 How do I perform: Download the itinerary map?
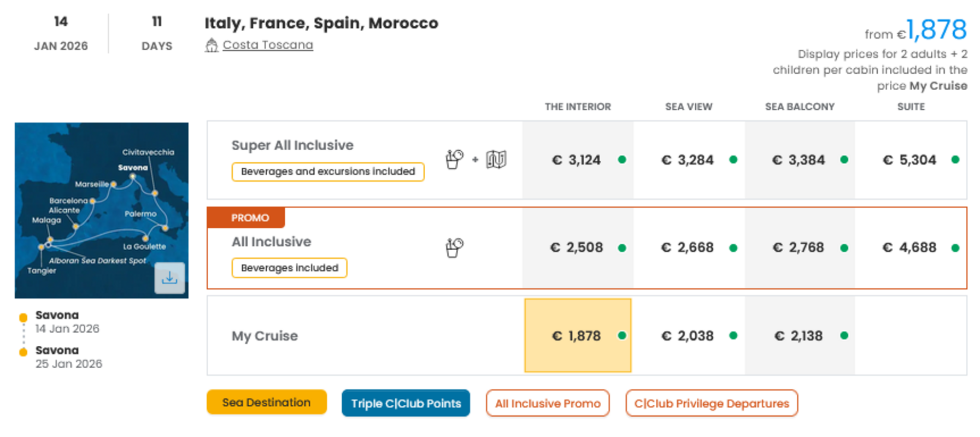169,278
